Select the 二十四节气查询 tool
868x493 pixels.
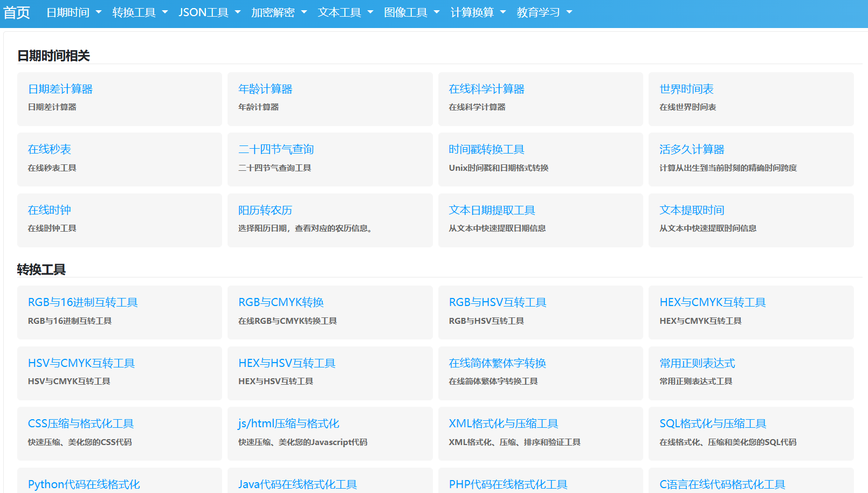point(276,149)
